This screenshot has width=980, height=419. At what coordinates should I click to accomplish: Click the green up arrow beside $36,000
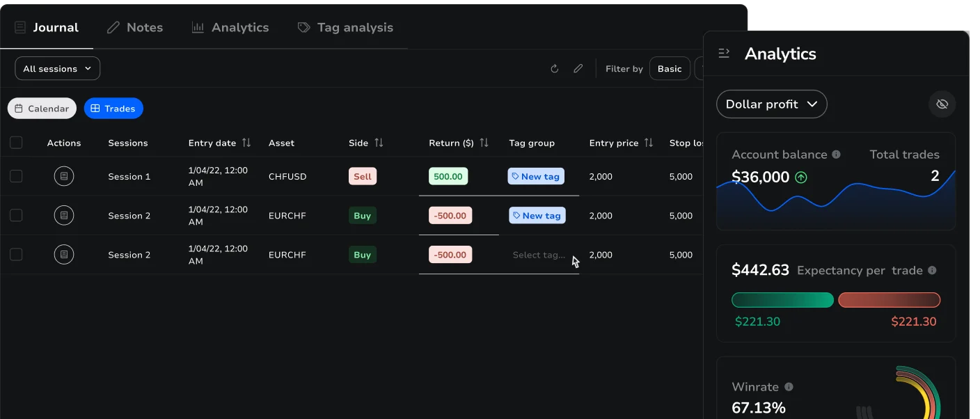click(x=801, y=177)
